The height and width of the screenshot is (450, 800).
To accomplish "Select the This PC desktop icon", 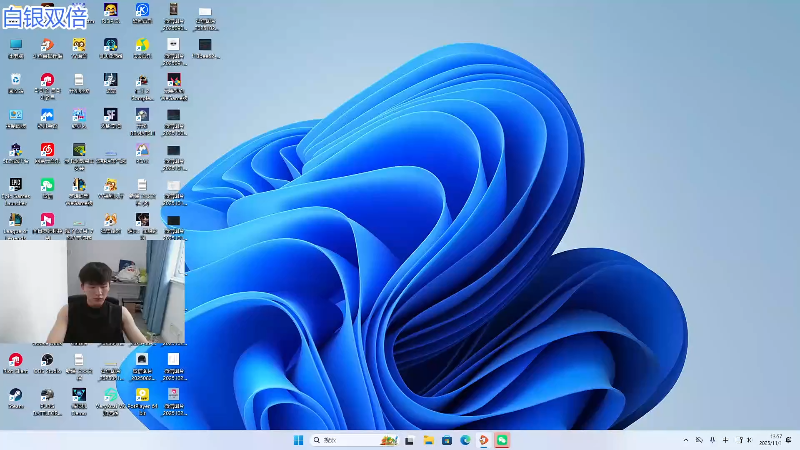I will tap(15, 46).
